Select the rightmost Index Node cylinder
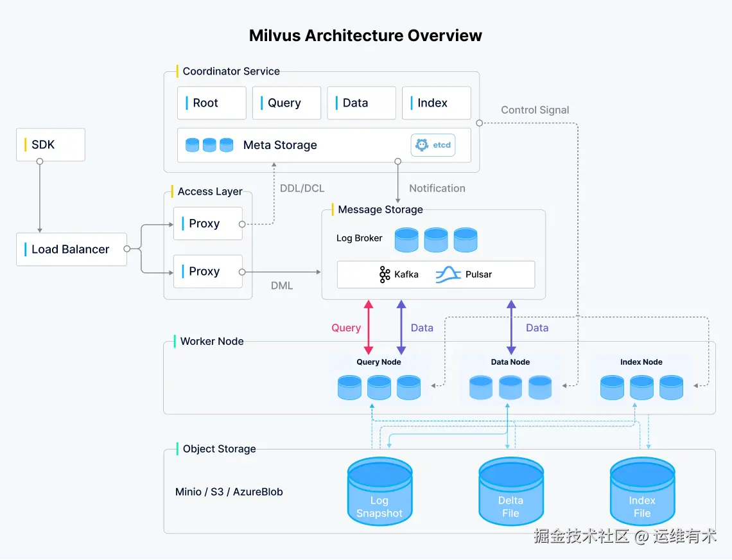 click(x=671, y=387)
